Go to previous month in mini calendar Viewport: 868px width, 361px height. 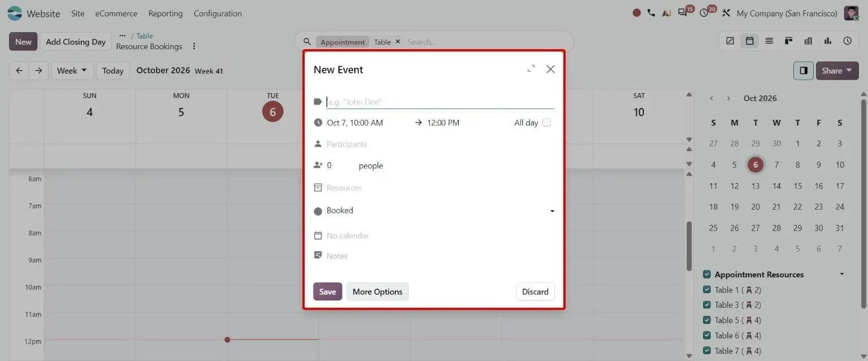pos(711,98)
